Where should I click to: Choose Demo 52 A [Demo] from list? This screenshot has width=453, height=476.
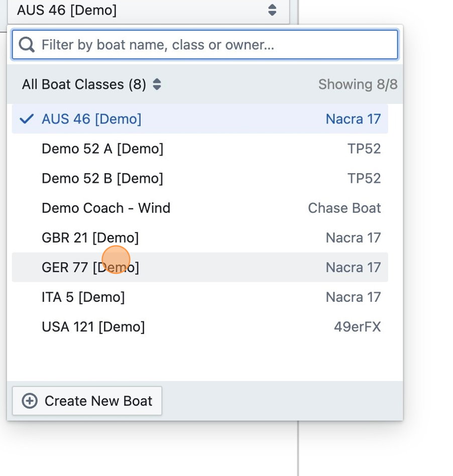200,149
